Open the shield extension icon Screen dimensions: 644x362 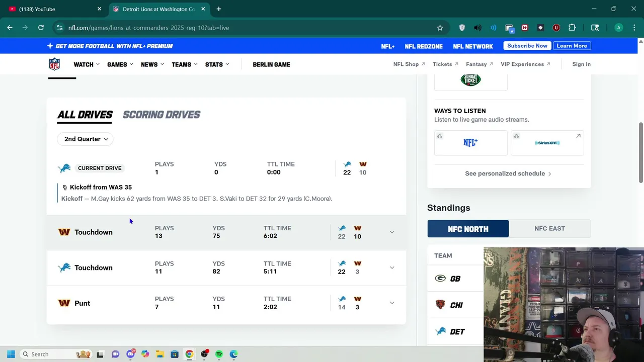[x=462, y=28]
